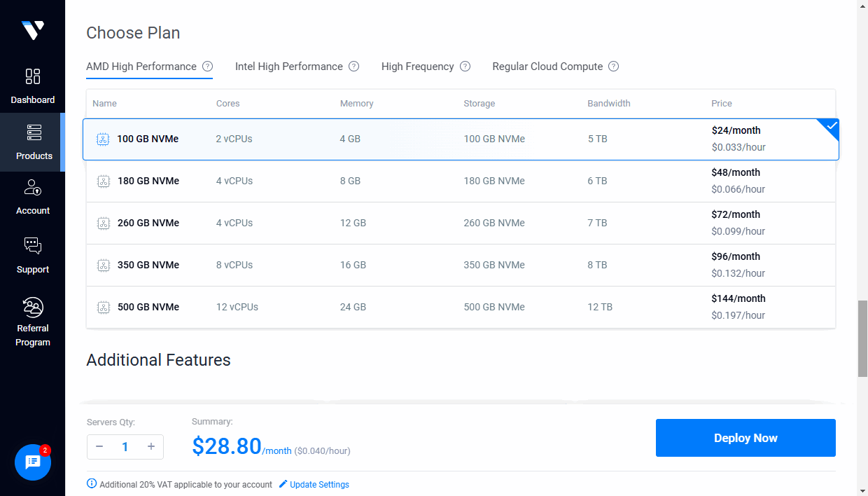Select the Products sidebar icon
The width and height of the screenshot is (868, 496).
pyautogui.click(x=32, y=140)
